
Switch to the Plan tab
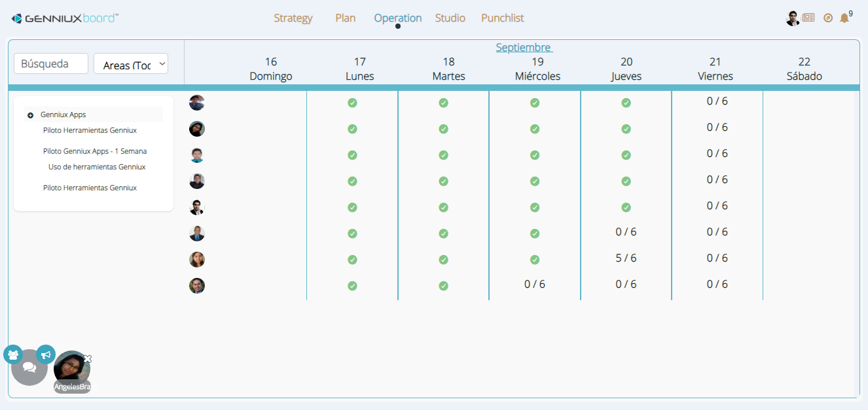(346, 18)
